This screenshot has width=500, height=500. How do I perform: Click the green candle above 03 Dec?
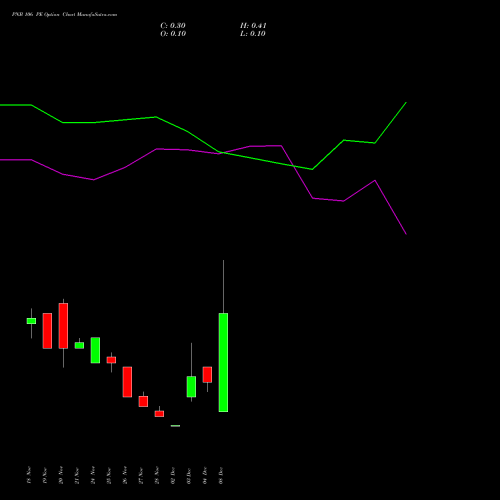pyautogui.click(x=191, y=387)
